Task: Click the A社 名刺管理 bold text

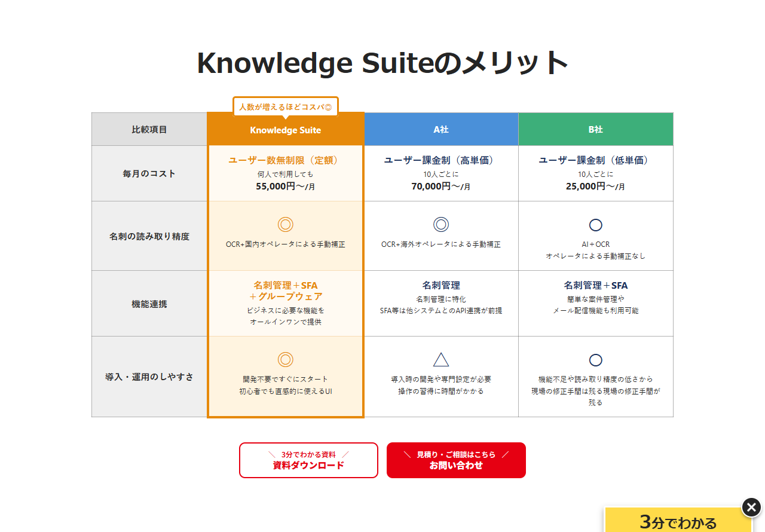Action: click(441, 285)
